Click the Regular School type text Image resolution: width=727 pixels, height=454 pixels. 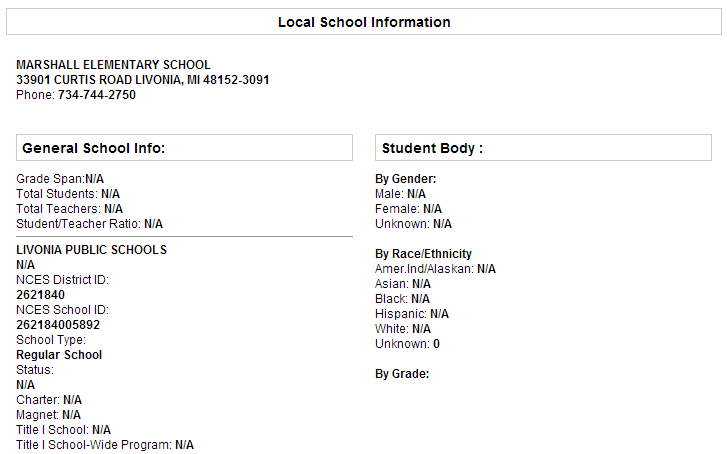[59, 355]
